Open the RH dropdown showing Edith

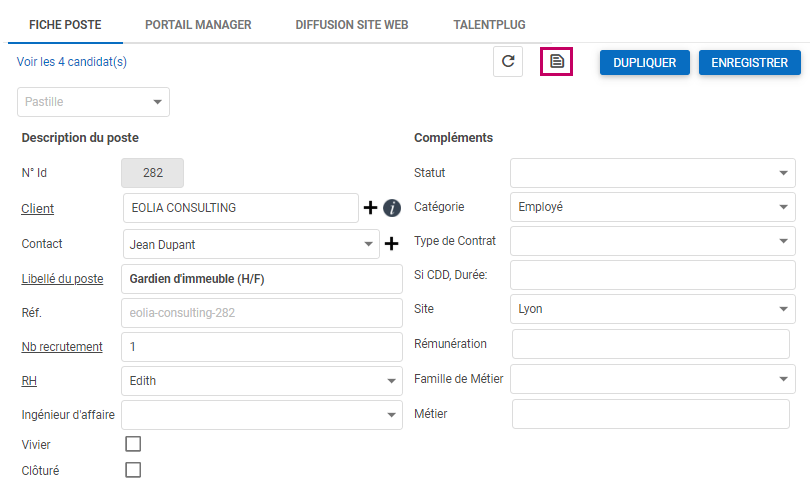point(261,381)
